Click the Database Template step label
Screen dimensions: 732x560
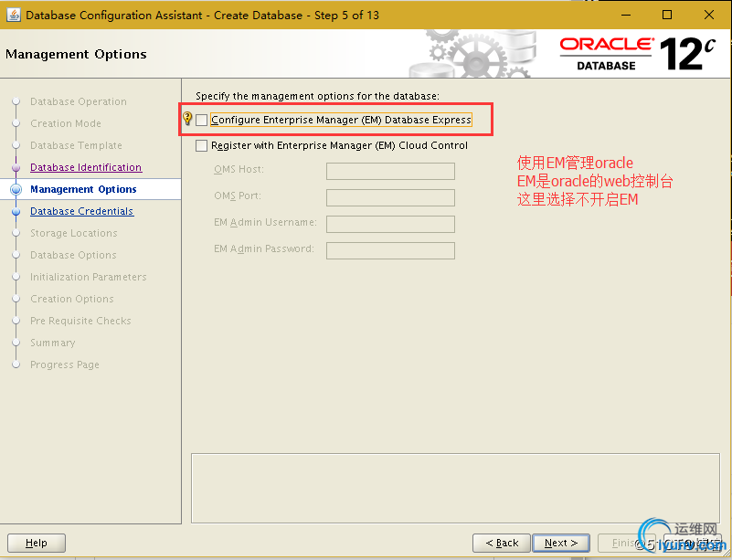[76, 145]
